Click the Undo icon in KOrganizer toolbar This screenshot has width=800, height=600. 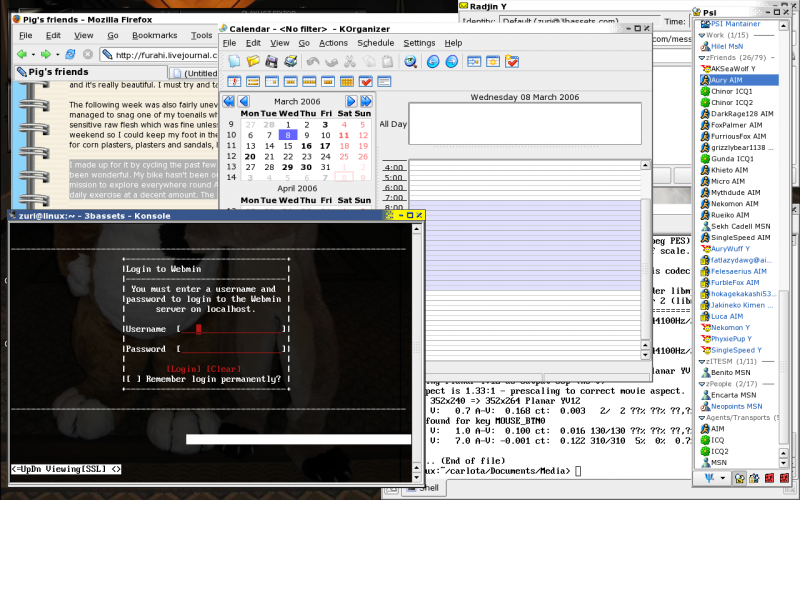(311, 62)
